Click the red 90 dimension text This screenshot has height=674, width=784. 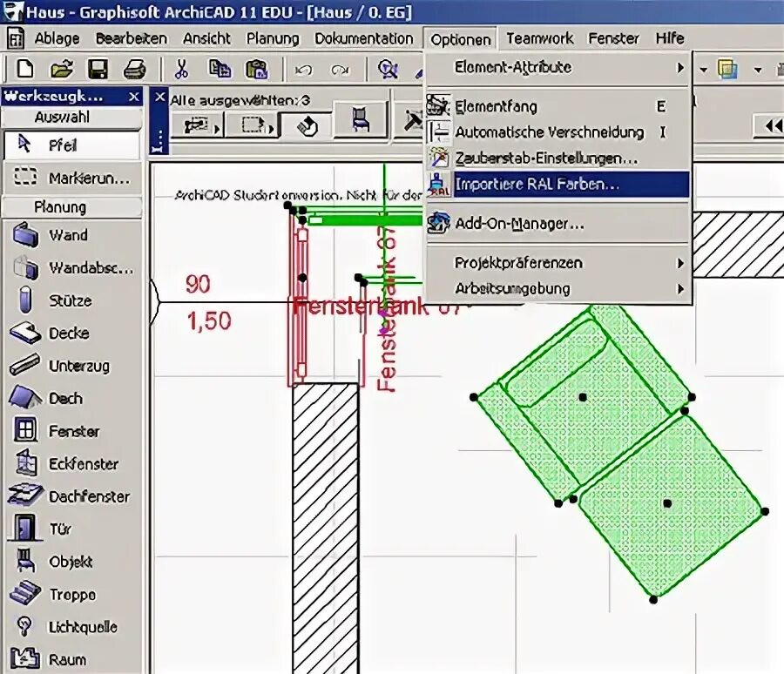tap(198, 284)
